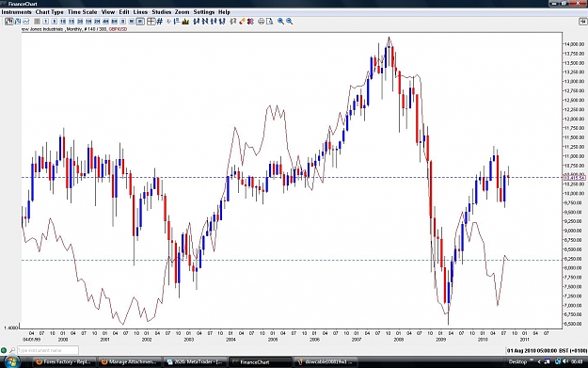Screen dimensions: 588x368
Task: Toggle the chart grid hash icon
Action: [159, 22]
